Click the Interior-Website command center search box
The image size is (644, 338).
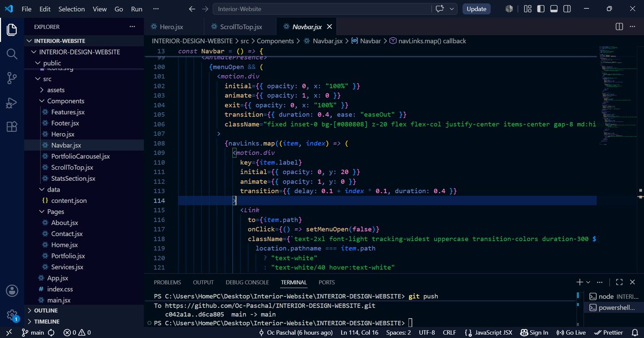pyautogui.click(x=321, y=9)
